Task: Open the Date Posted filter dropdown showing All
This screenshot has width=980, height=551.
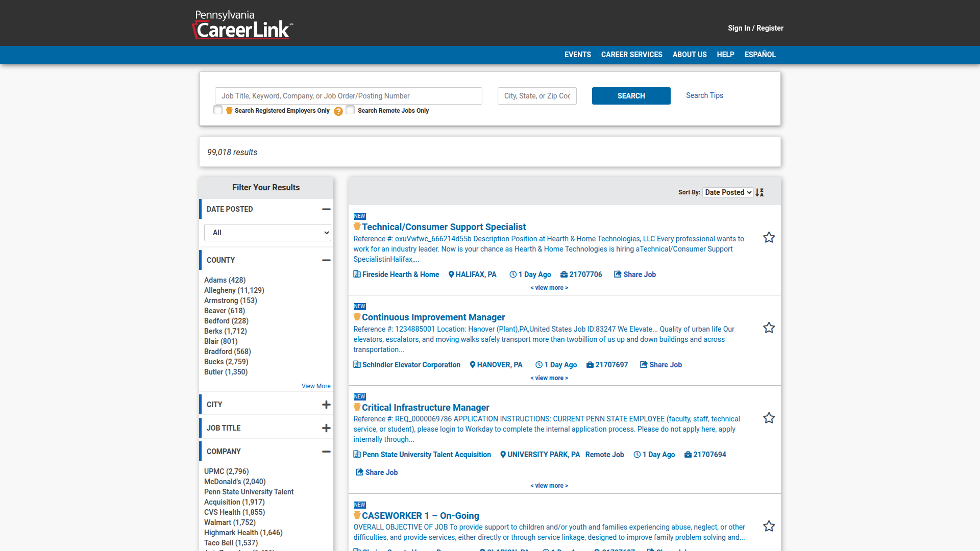Action: coord(267,233)
